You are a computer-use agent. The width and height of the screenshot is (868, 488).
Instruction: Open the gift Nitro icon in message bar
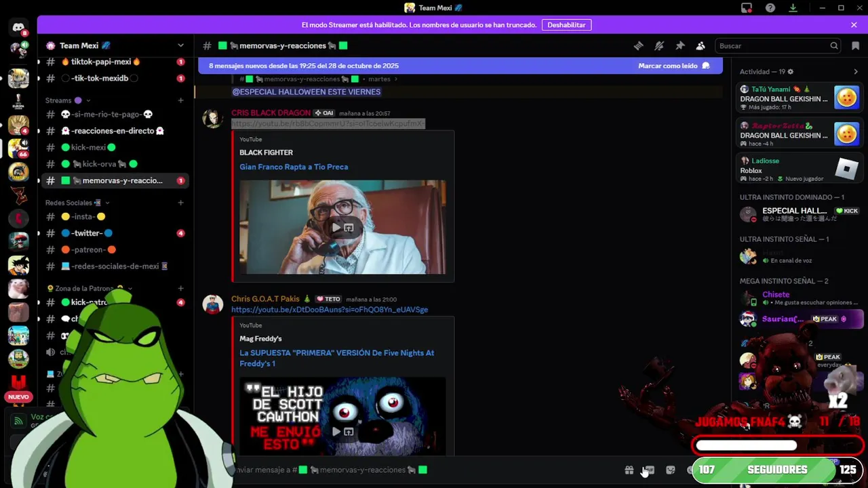[629, 470]
